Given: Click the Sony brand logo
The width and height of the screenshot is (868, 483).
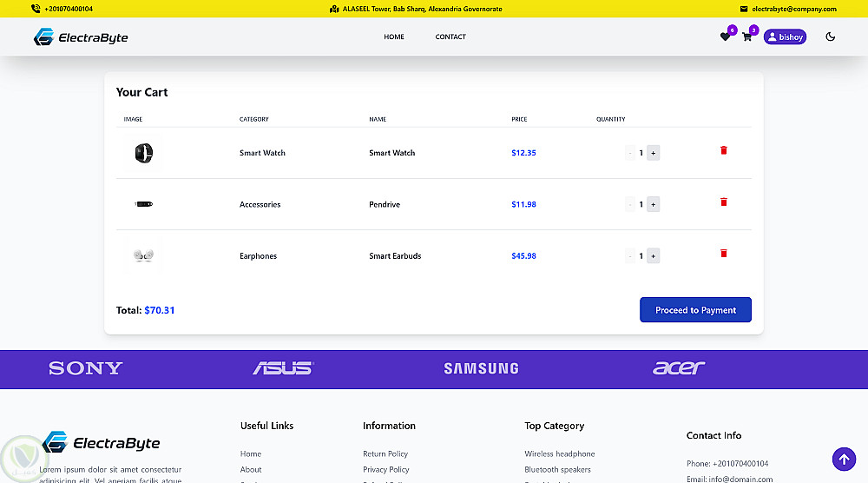Looking at the screenshot, I should 85,368.
